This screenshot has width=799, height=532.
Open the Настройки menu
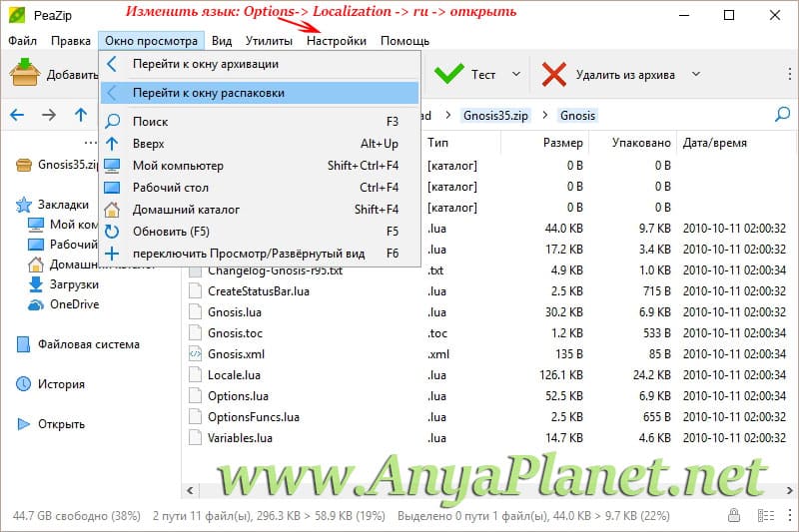337,41
